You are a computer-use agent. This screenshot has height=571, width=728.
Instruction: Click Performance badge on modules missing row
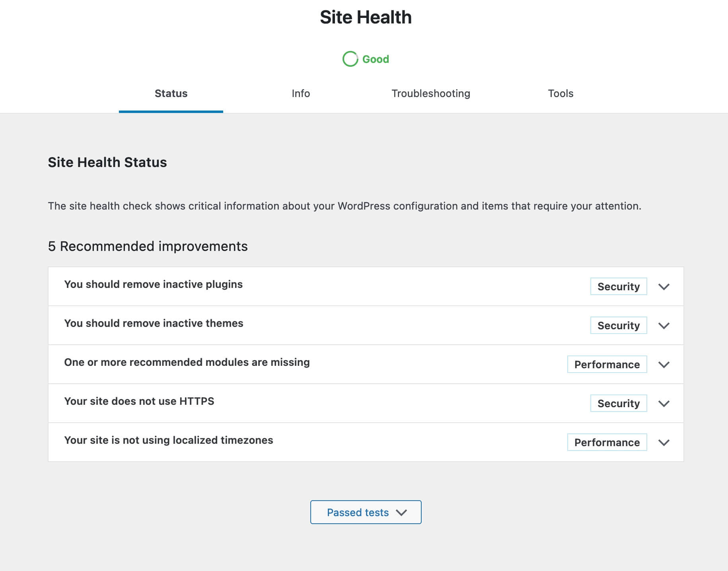point(607,365)
